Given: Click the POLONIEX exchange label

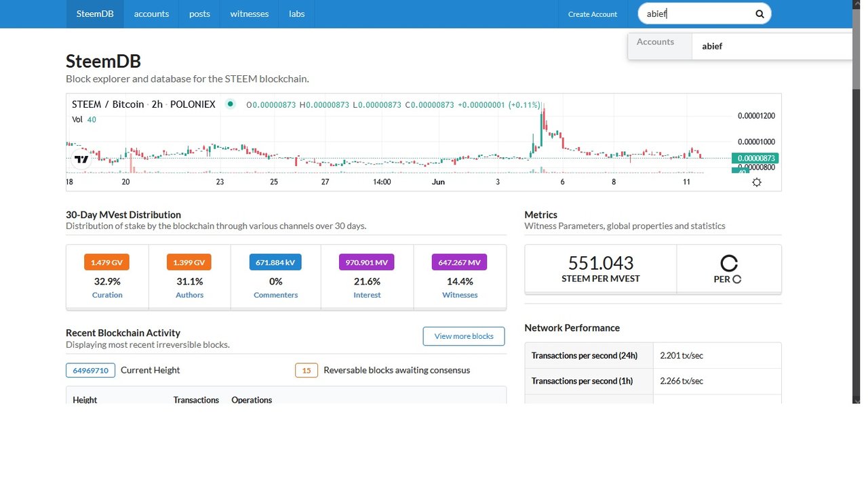Looking at the screenshot, I should pyautogui.click(x=193, y=104).
